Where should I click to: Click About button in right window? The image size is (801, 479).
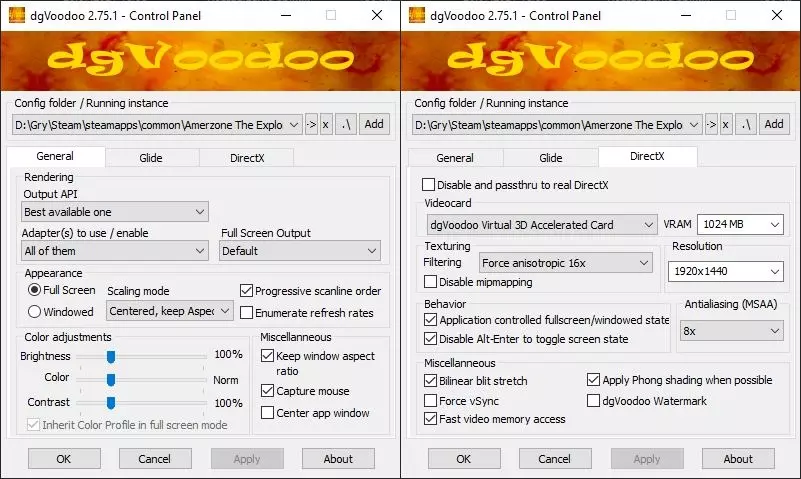point(738,459)
